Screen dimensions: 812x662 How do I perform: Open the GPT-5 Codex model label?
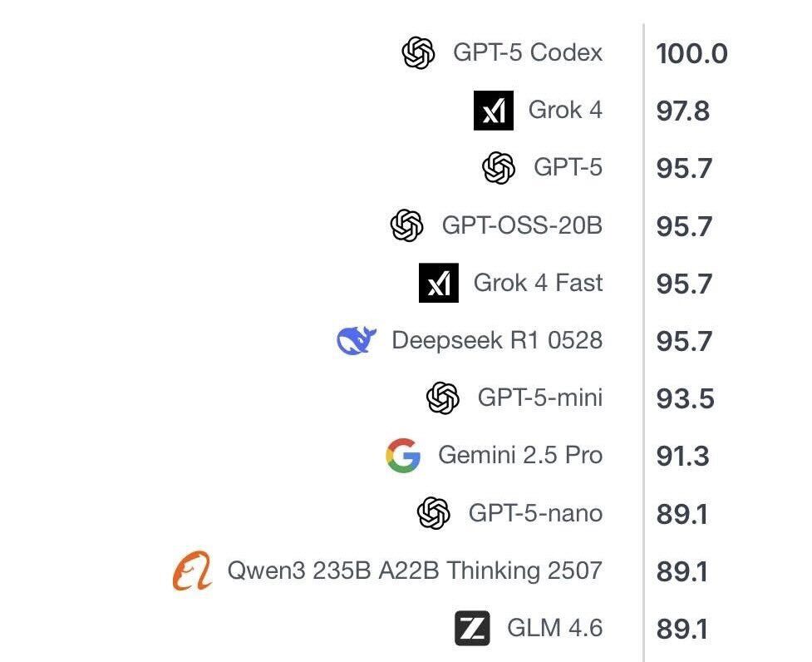coord(527,53)
